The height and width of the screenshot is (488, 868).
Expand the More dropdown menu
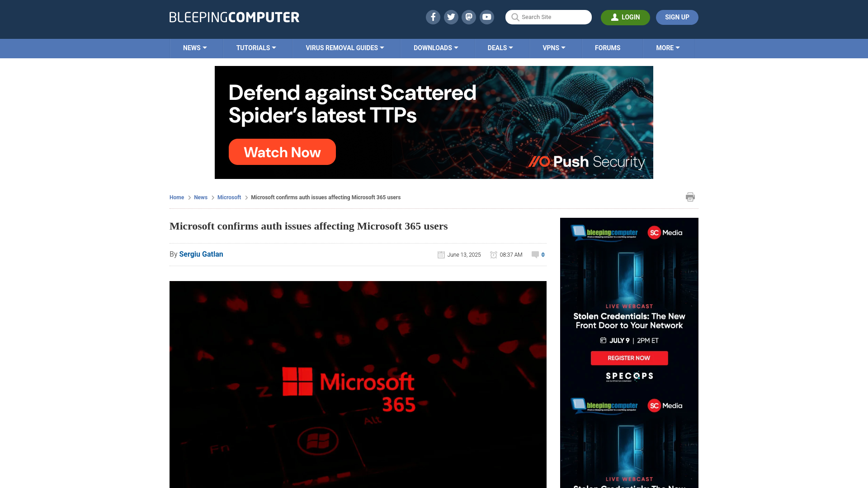[x=668, y=48]
